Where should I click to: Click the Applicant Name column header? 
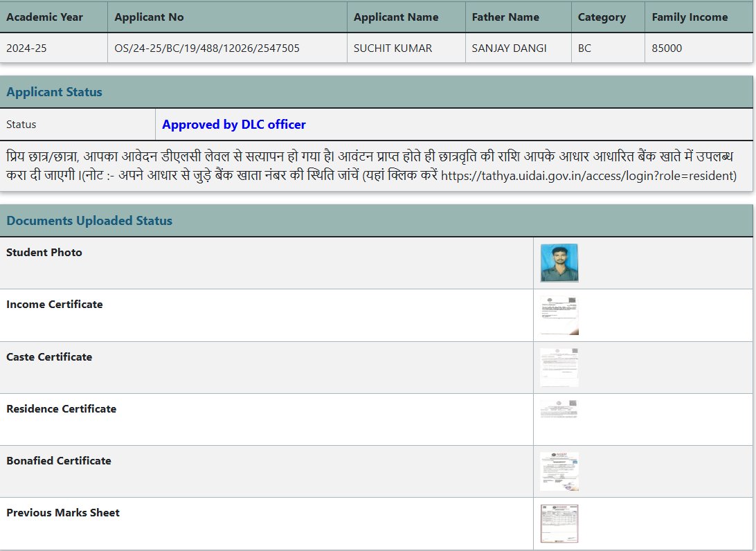[396, 17]
